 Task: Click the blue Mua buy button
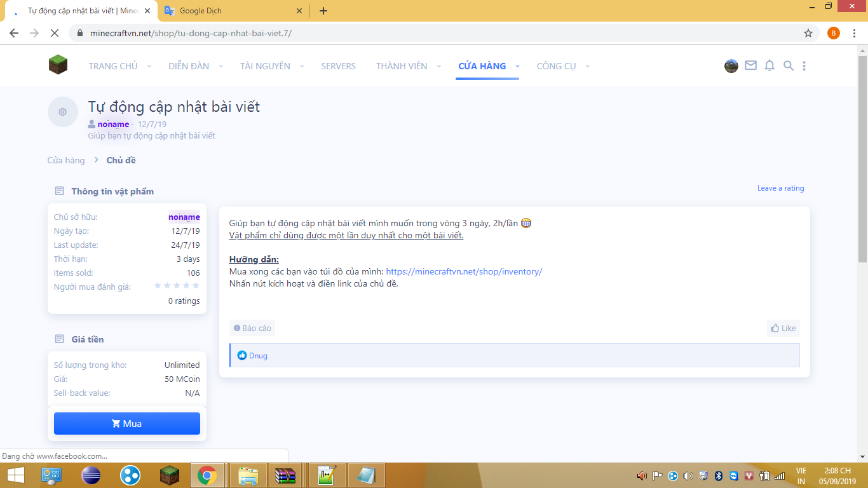coord(127,424)
